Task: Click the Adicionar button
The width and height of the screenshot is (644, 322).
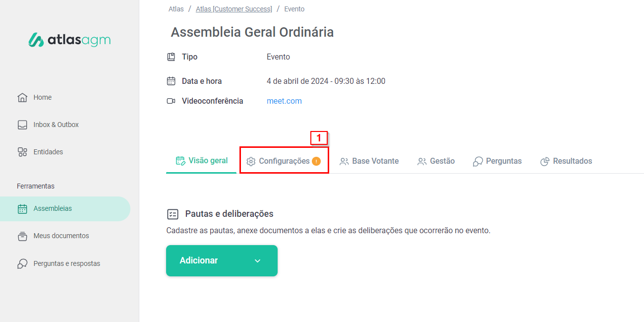Action: pyautogui.click(x=199, y=261)
